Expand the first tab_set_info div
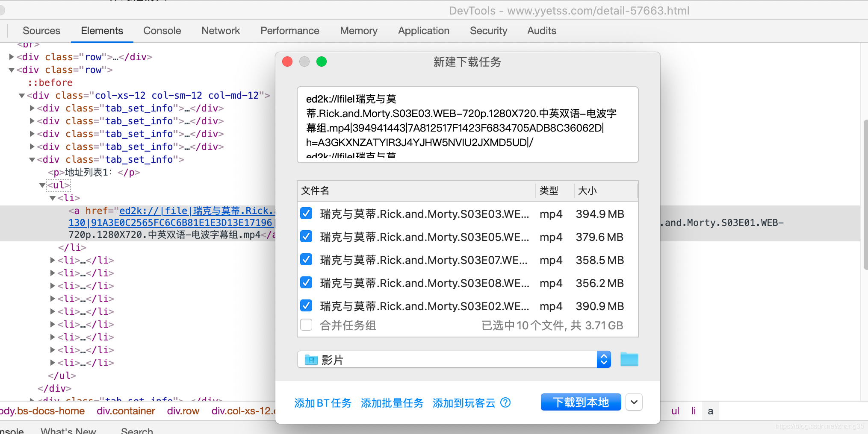The width and height of the screenshot is (868, 434). pos(32,108)
